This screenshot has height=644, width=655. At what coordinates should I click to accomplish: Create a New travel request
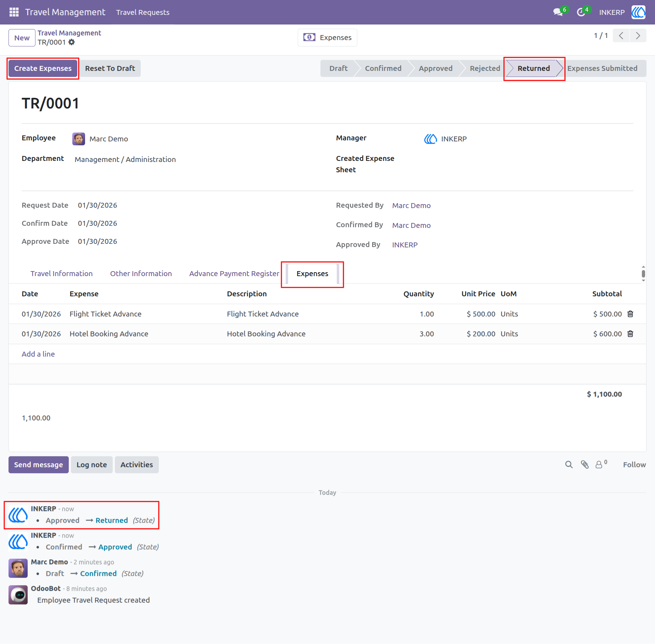pyautogui.click(x=22, y=38)
